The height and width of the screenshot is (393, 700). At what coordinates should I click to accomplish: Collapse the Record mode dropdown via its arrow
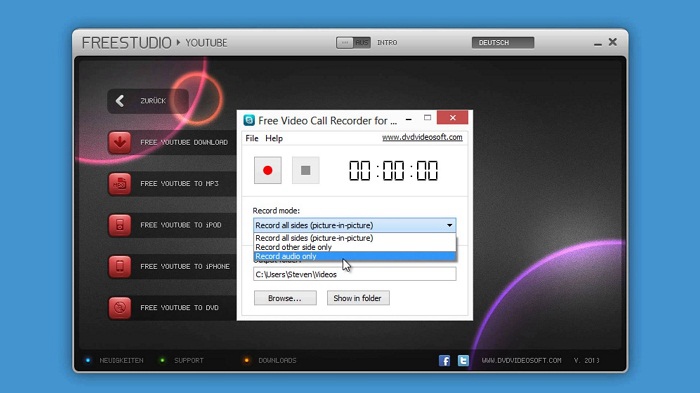click(x=450, y=225)
